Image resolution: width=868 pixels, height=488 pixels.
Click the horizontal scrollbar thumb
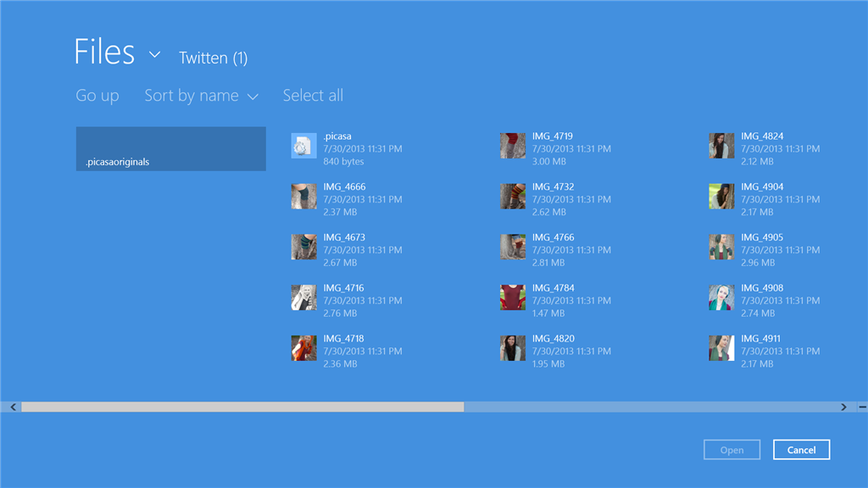242,407
